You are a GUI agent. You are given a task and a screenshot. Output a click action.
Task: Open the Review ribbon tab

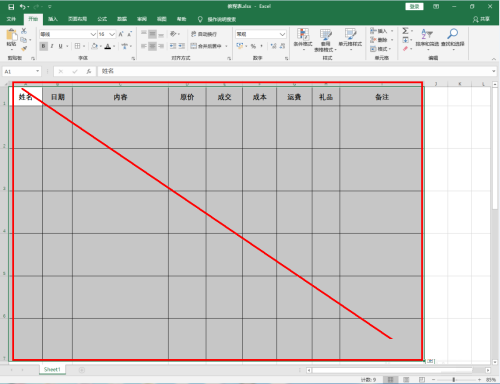(142, 19)
